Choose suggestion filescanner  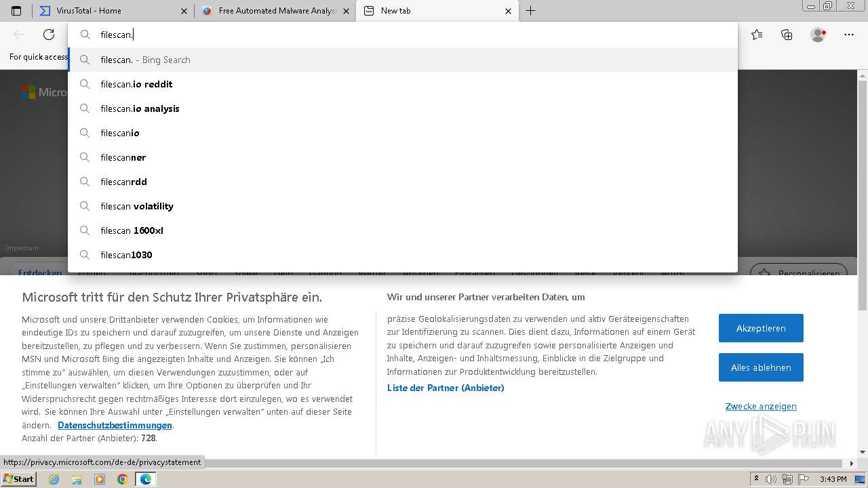tap(403, 157)
